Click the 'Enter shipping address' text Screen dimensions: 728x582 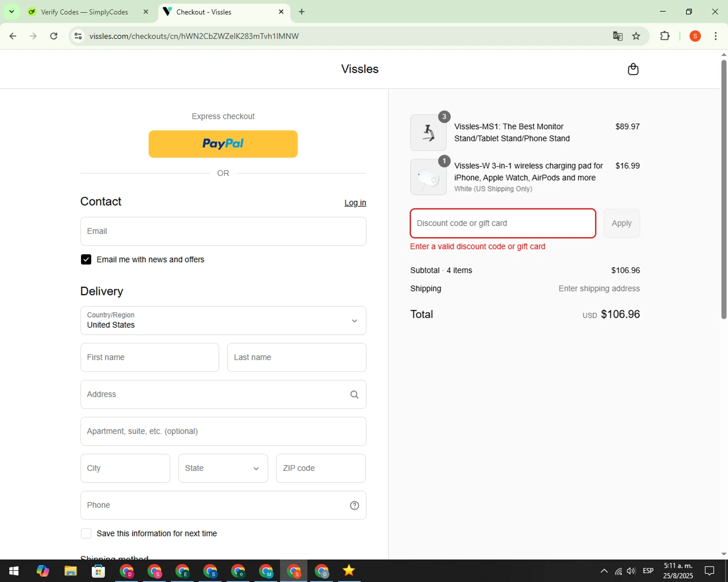(599, 289)
